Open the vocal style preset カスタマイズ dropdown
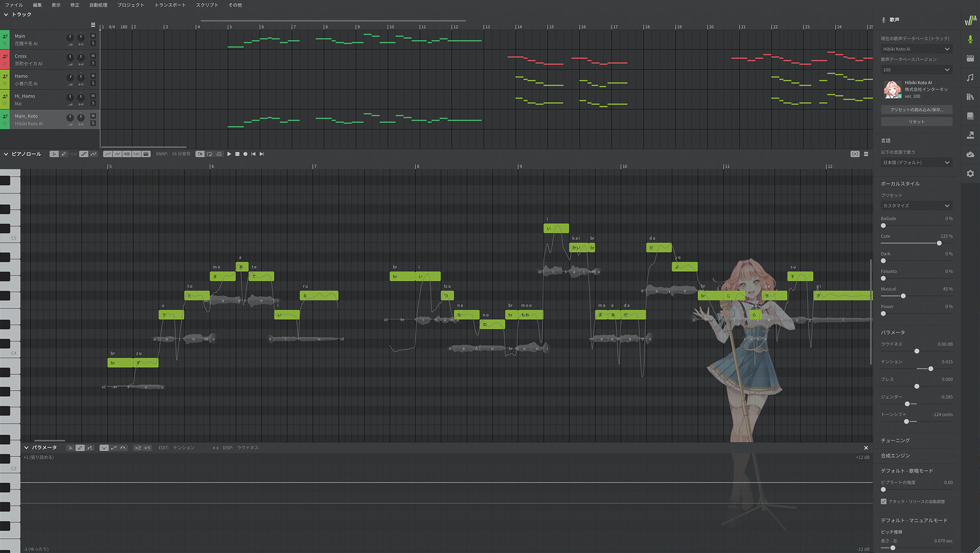Viewport: 980px width, 553px height. (x=916, y=206)
